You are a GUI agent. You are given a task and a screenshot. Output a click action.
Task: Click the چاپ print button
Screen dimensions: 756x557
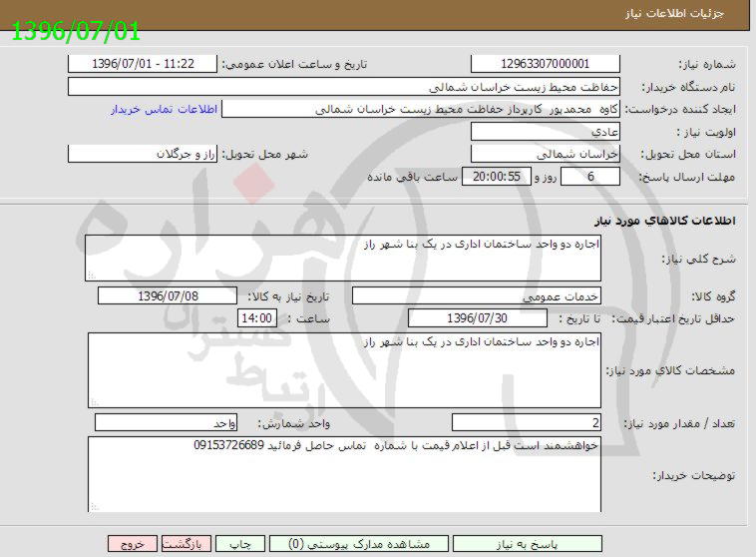click(240, 544)
